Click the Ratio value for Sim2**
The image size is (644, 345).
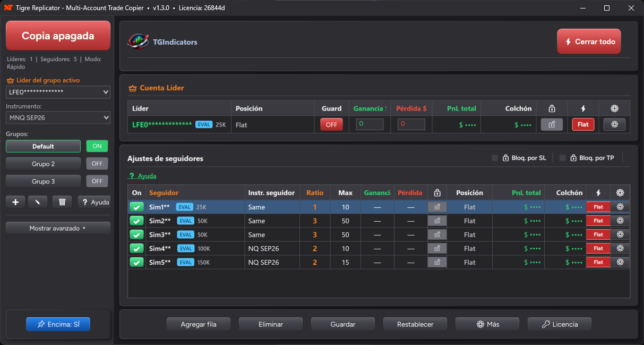point(315,221)
